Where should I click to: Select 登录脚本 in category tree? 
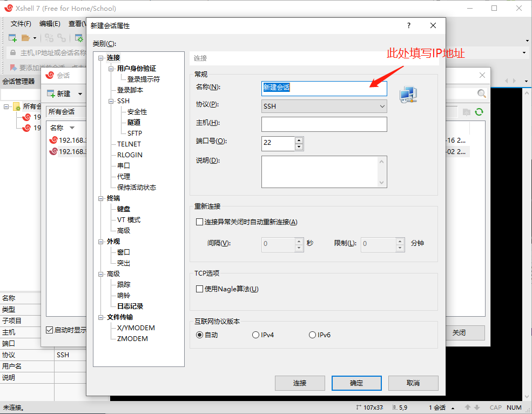(130, 90)
